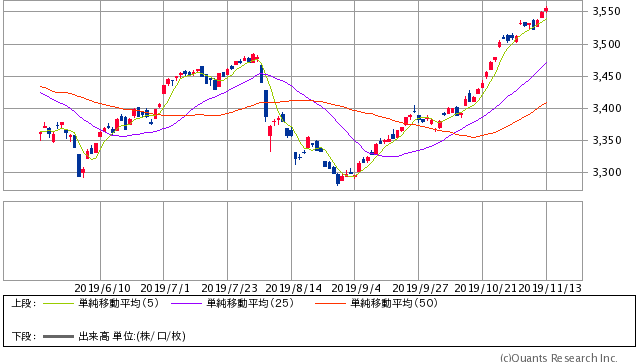The height and width of the screenshot is (362, 638).
Task: Select the 2019/6/10 date label
Action: [x=103, y=288]
